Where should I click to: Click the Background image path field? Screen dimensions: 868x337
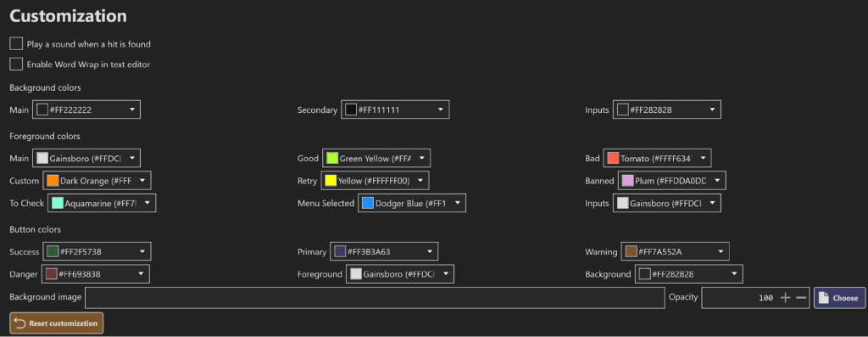click(375, 298)
